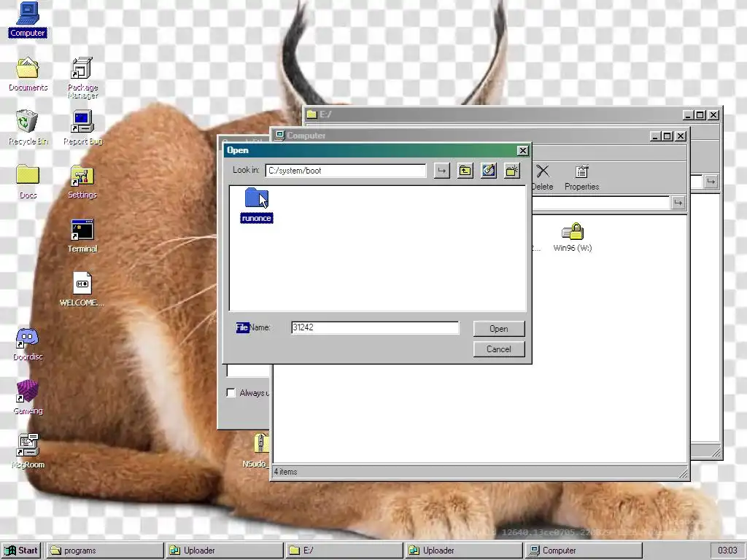This screenshot has width=747, height=560.
Task: Switch to E:/ taskbar item
Action: 344,551
